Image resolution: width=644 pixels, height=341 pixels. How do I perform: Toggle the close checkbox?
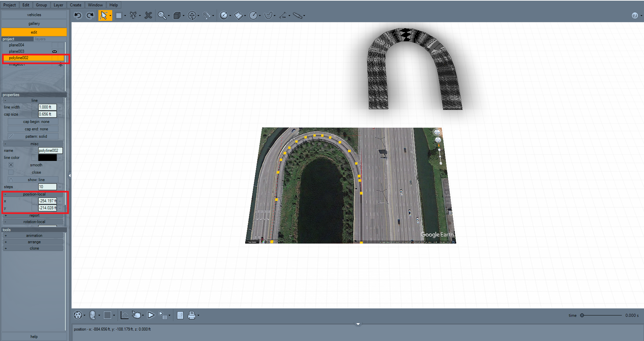11,172
